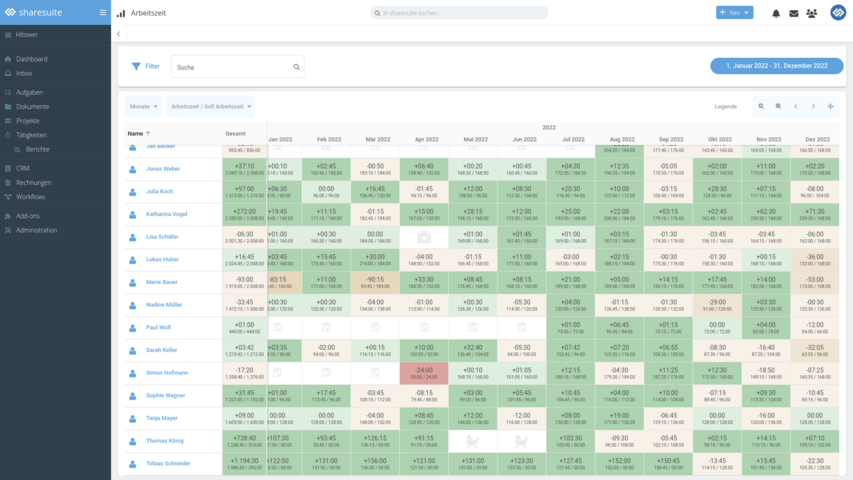Image resolution: width=853 pixels, height=480 pixels.
Task: Open Arbeitszeit / Soll Arbeitszeit dropdown
Action: pyautogui.click(x=211, y=106)
